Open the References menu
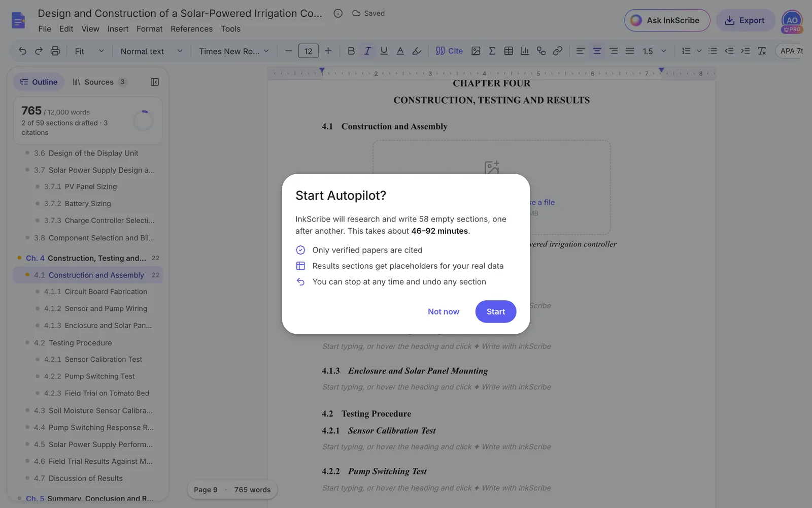 click(191, 29)
